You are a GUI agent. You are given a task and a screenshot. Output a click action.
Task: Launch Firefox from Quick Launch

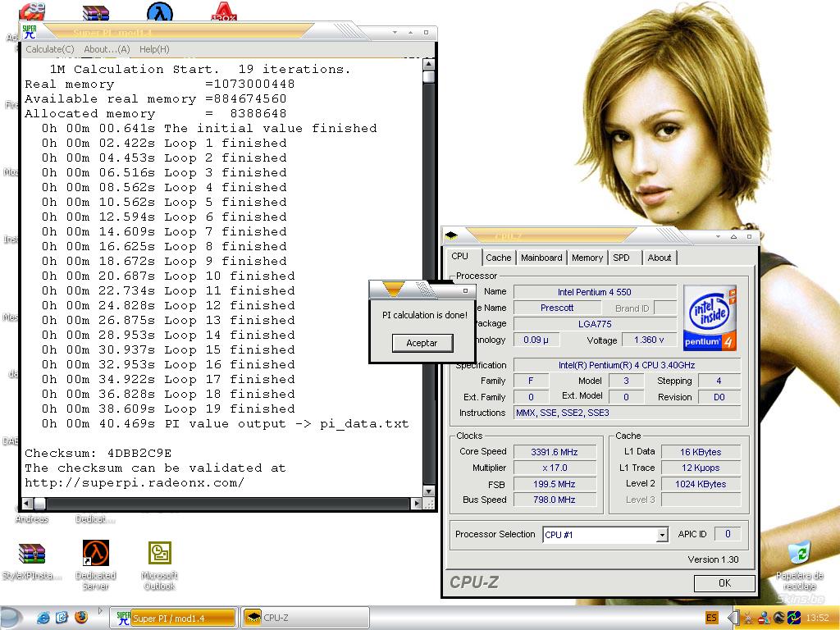[x=81, y=618]
